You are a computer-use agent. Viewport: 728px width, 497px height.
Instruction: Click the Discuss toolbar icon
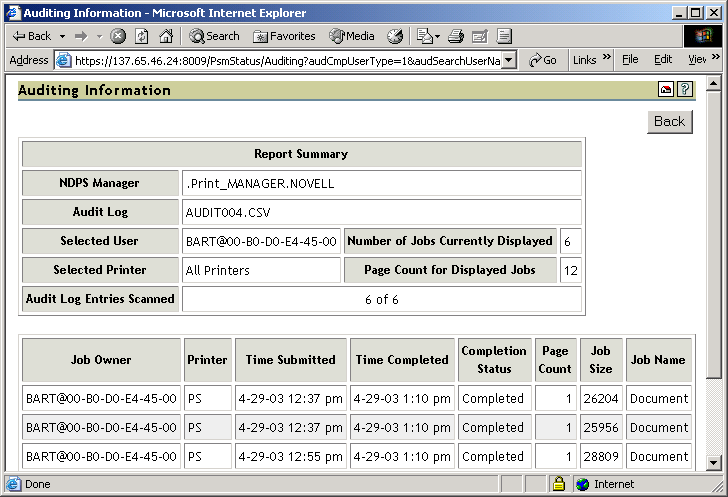pyautogui.click(x=504, y=36)
